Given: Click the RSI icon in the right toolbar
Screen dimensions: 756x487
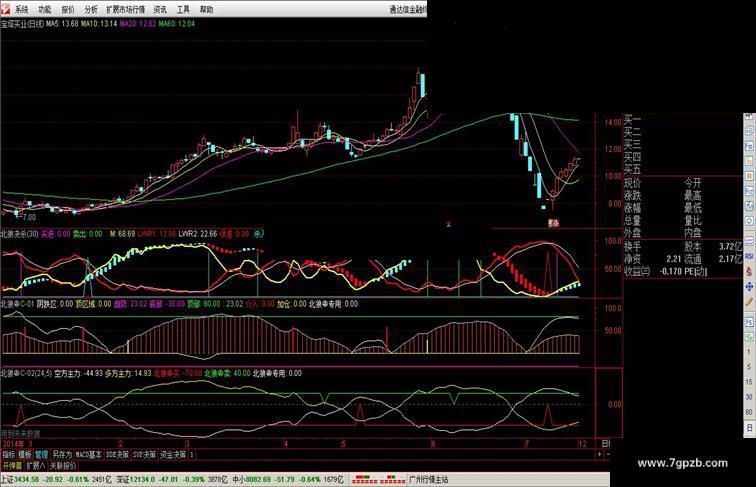Looking at the screenshot, I should (749, 256).
